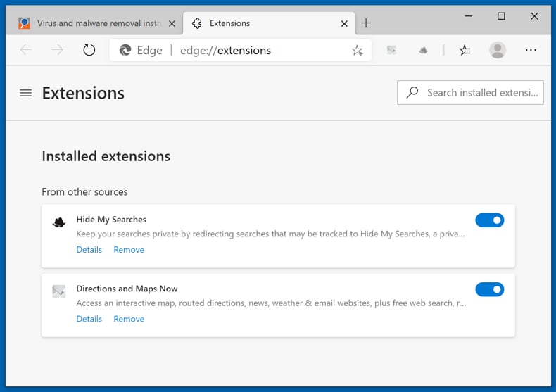Click the 'Keep your searches private' description
Viewport: 556px width, 392px height.
point(270,234)
